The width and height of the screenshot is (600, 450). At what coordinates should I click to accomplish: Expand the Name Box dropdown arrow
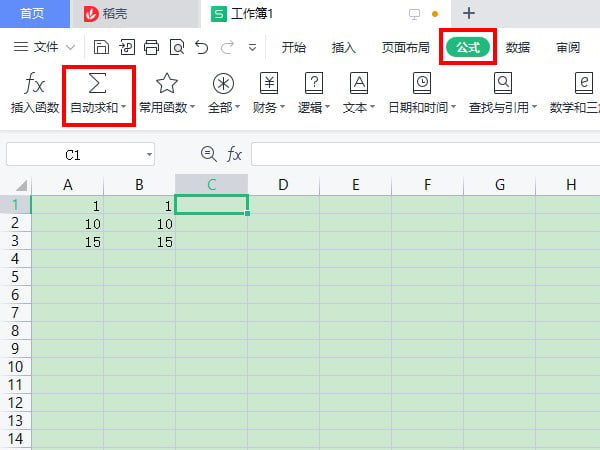click(x=148, y=154)
